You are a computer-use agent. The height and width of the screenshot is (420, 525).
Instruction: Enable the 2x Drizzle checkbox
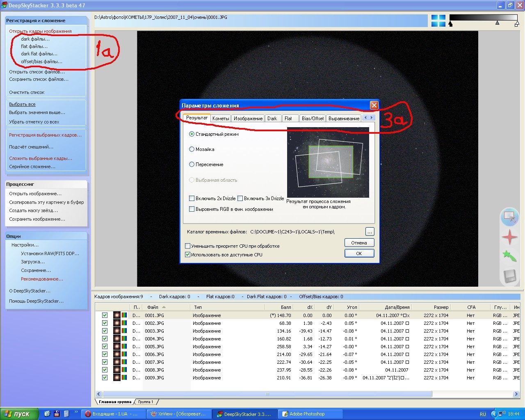point(192,199)
